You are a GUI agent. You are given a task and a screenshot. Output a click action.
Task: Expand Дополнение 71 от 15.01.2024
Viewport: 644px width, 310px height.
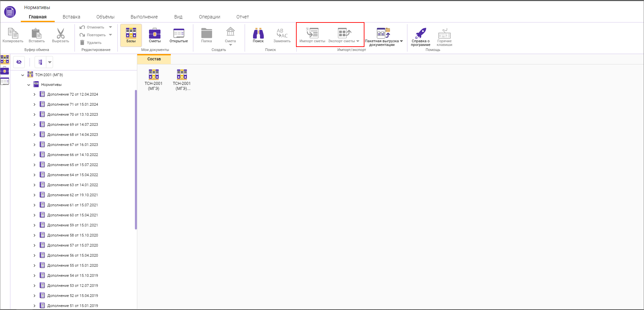(34, 105)
